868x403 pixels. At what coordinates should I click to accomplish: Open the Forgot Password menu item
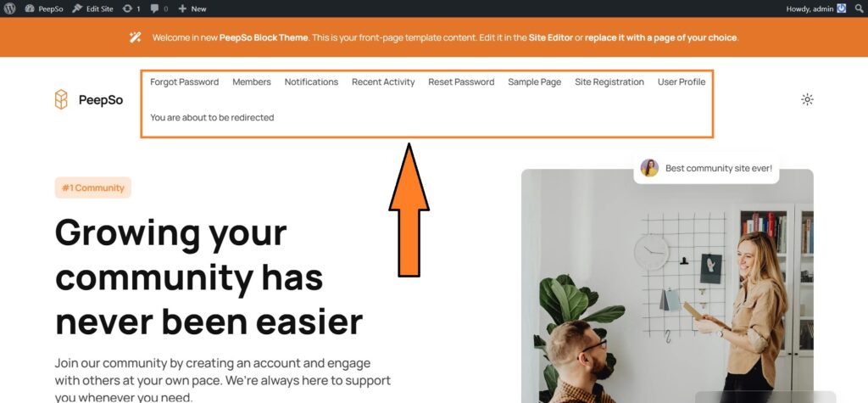click(x=184, y=81)
